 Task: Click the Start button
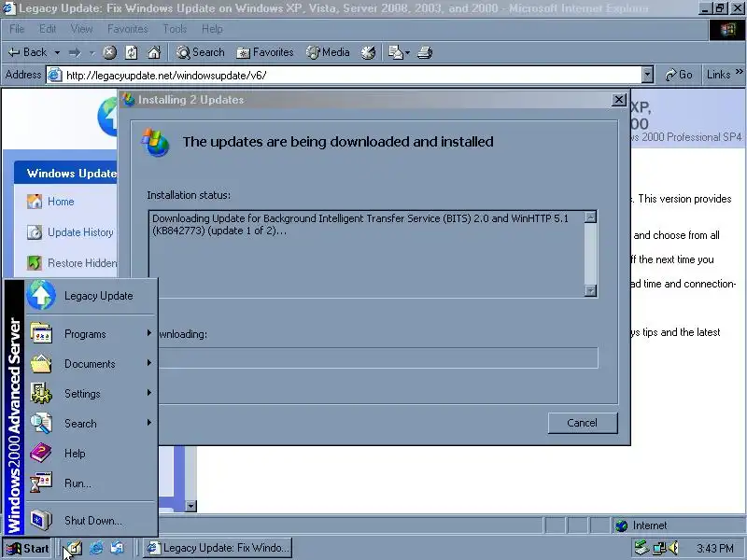click(27, 549)
